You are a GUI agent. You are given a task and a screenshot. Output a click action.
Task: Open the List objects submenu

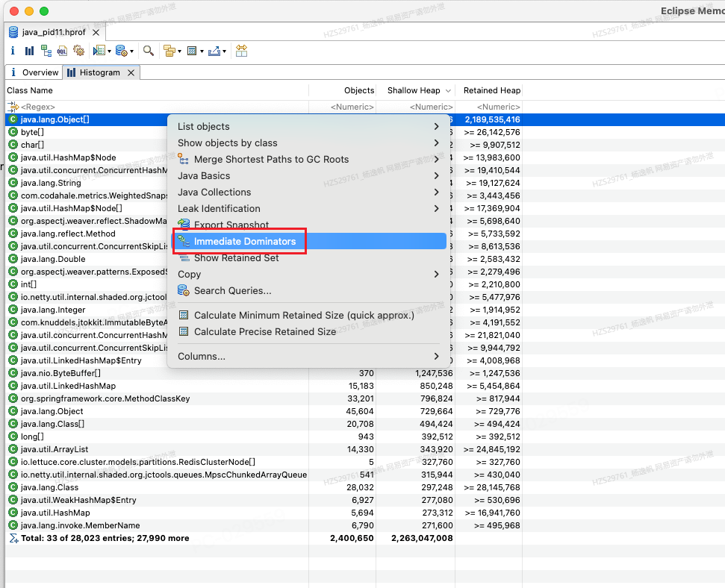(308, 127)
